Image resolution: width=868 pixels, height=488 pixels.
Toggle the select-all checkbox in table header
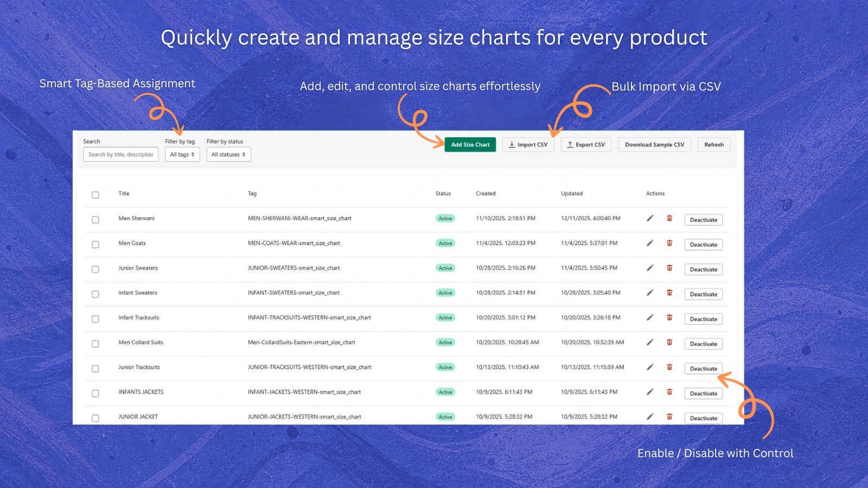pyautogui.click(x=95, y=195)
